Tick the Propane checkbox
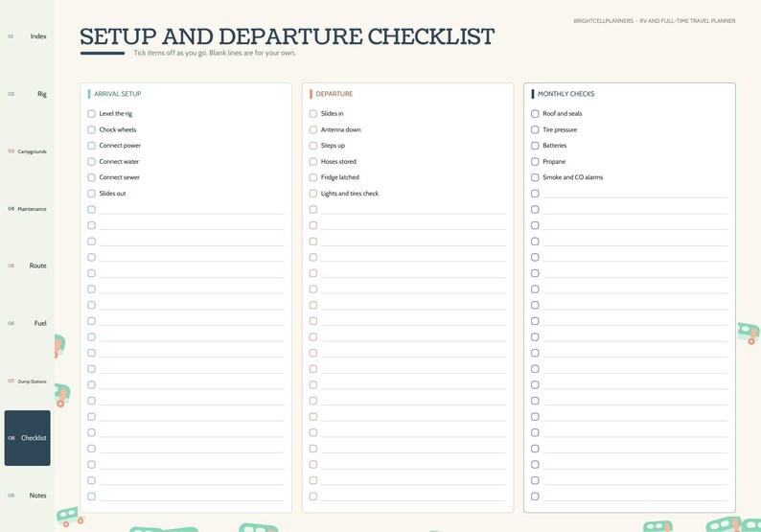The image size is (761, 532). pos(535,162)
